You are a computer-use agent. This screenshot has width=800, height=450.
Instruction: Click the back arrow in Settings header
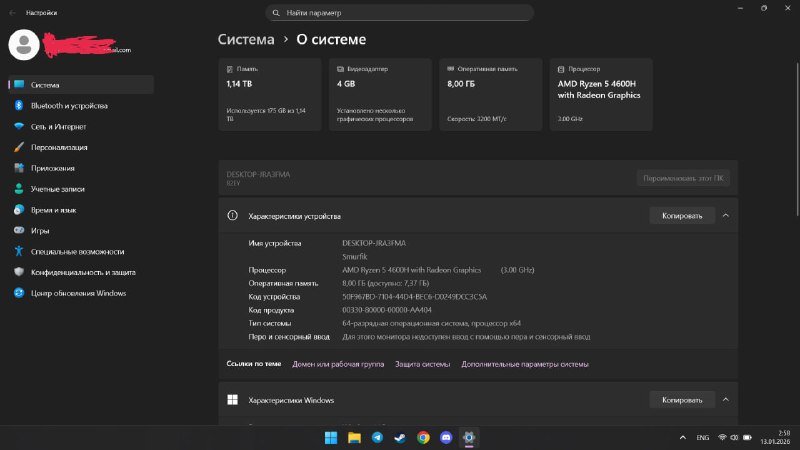pos(12,13)
